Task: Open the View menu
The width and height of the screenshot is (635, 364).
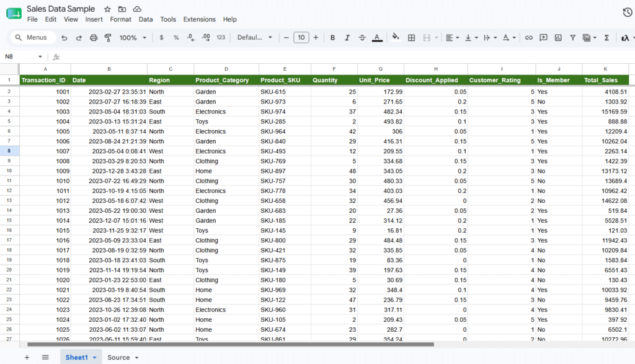Action: point(71,19)
